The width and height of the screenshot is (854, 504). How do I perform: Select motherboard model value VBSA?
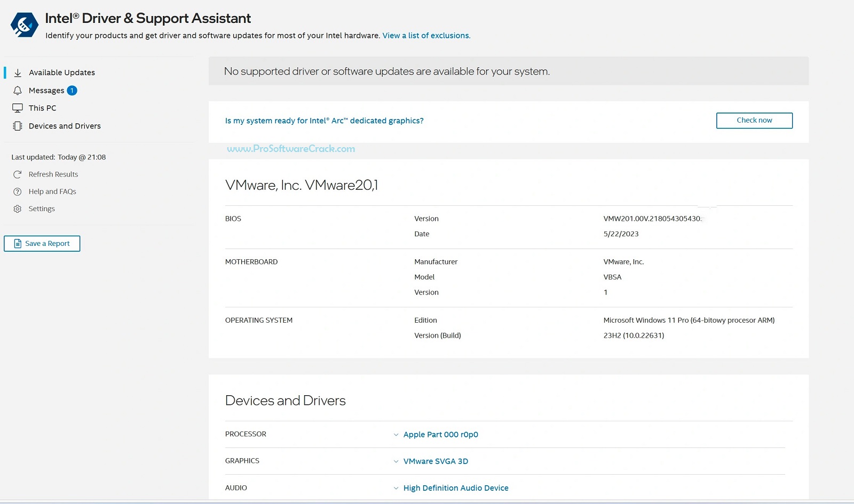pyautogui.click(x=612, y=277)
